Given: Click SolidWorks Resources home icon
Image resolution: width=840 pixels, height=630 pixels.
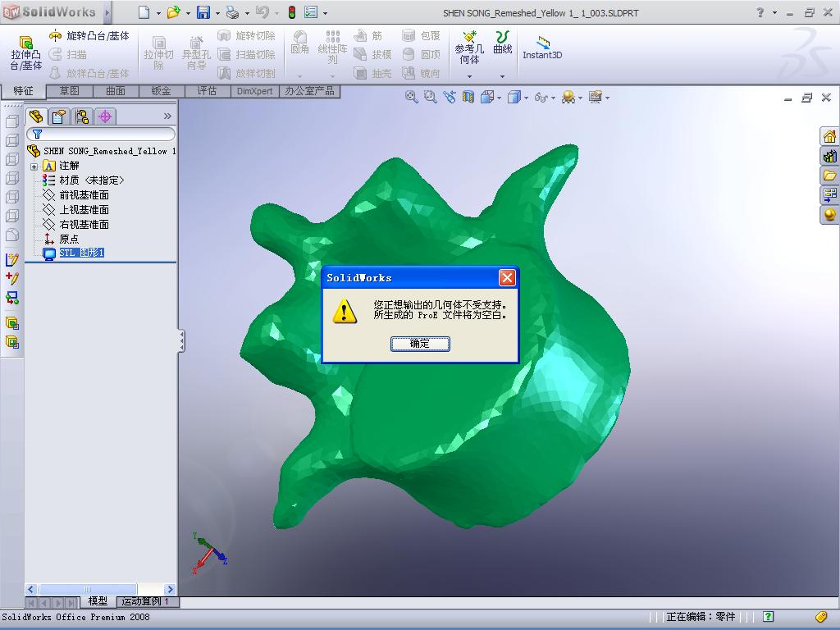Looking at the screenshot, I should 830,137.
